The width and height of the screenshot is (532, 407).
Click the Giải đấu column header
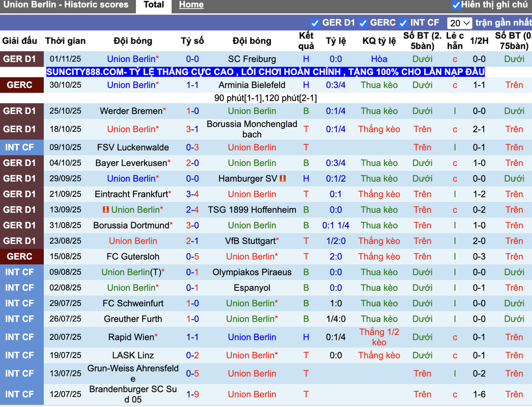coord(20,41)
